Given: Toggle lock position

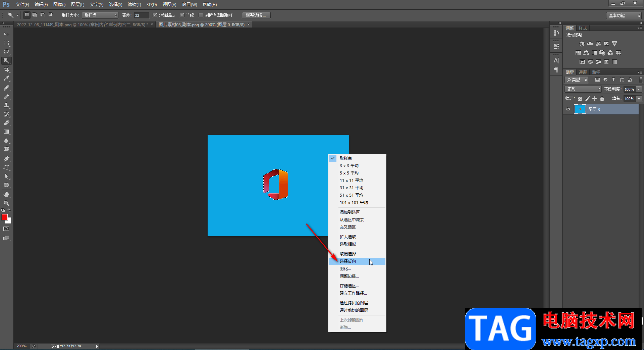Looking at the screenshot, I should coord(594,99).
